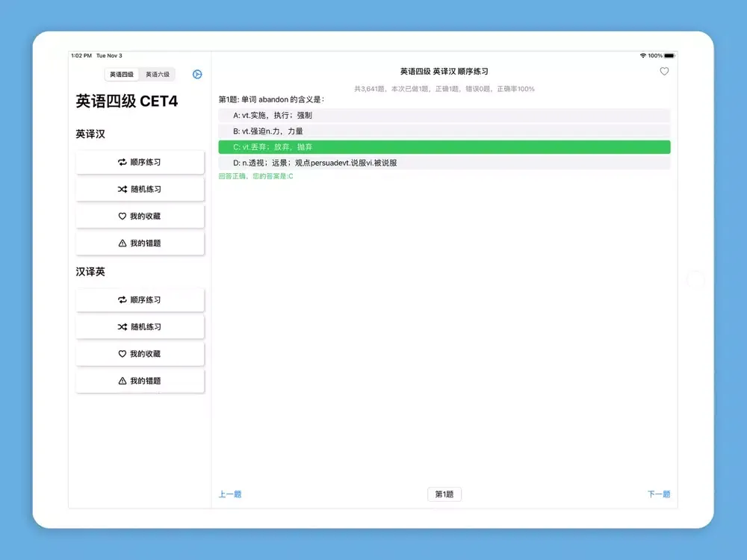Open the blue circular settings icon
Screen dimensions: 747x560
[197, 74]
